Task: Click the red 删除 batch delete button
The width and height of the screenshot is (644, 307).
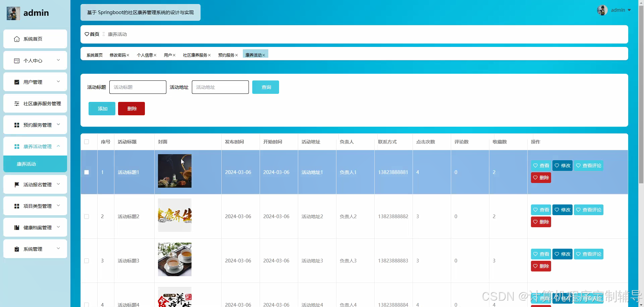Action: click(x=131, y=109)
